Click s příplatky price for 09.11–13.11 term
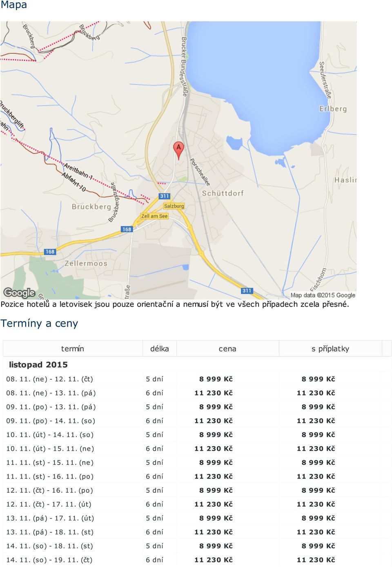Viewport: 392px width, 567px height. 318,407
